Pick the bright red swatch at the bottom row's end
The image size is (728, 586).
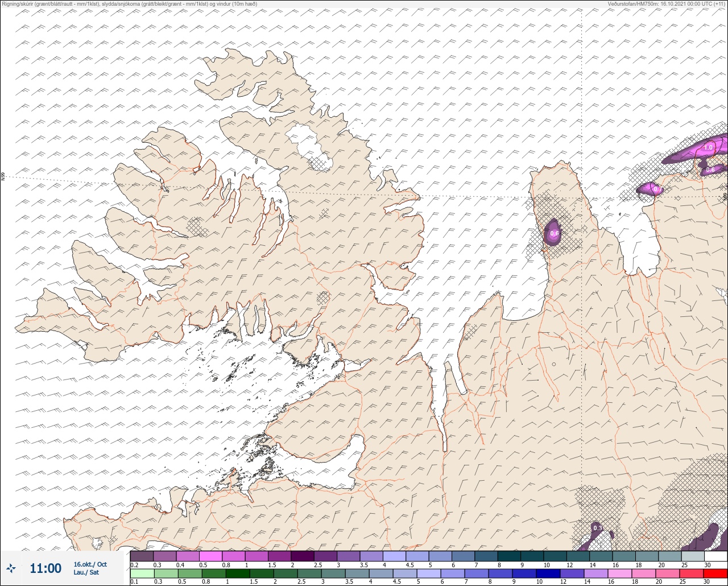(x=715, y=573)
